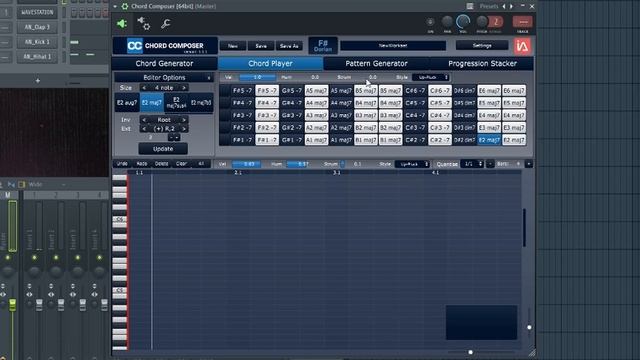Click the plugin gear icon in title bar
The width and height of the screenshot is (640, 360).
(125, 6)
